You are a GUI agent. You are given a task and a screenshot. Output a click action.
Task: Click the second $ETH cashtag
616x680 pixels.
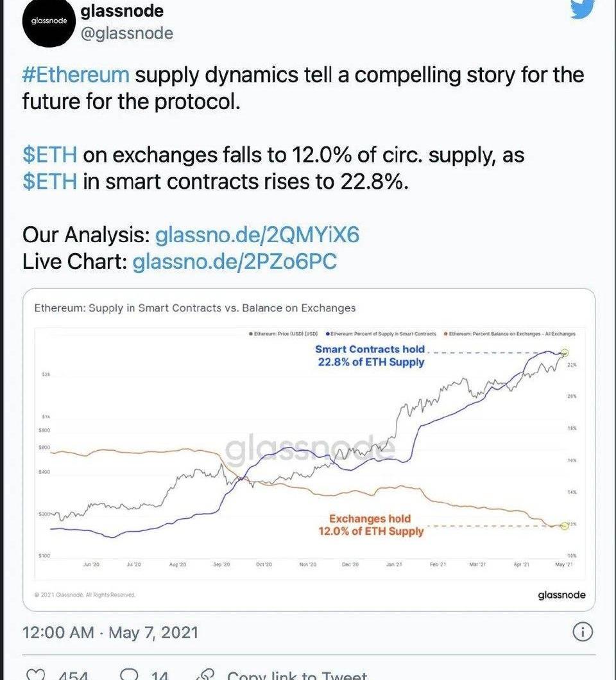(x=49, y=181)
